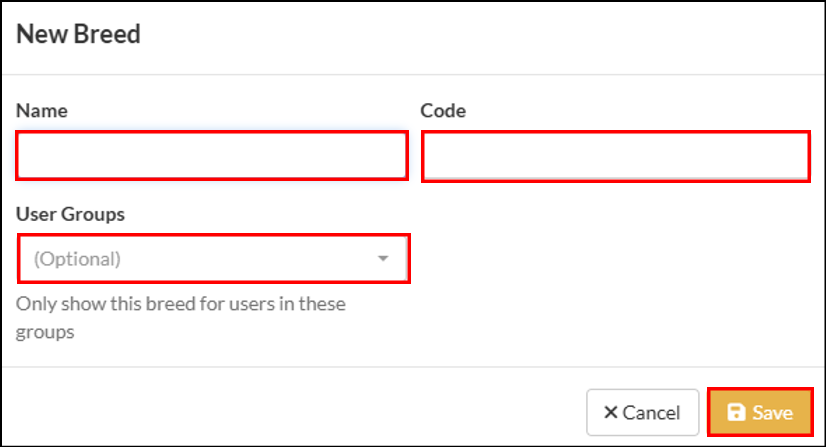Click the Name field label
This screenshot has height=447, width=826.
pyautogui.click(x=42, y=111)
